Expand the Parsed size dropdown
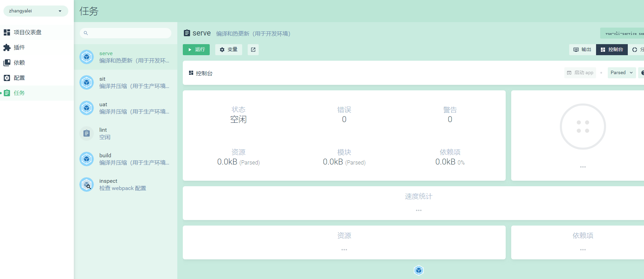The width and height of the screenshot is (644, 279). [x=622, y=73]
